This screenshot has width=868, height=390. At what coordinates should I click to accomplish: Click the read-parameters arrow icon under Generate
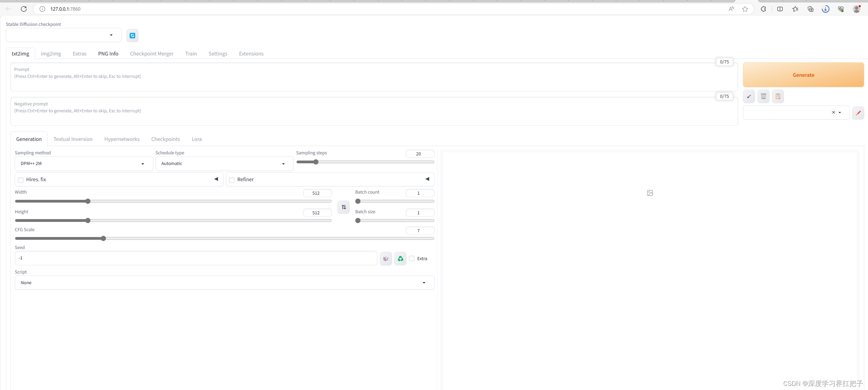(x=749, y=96)
